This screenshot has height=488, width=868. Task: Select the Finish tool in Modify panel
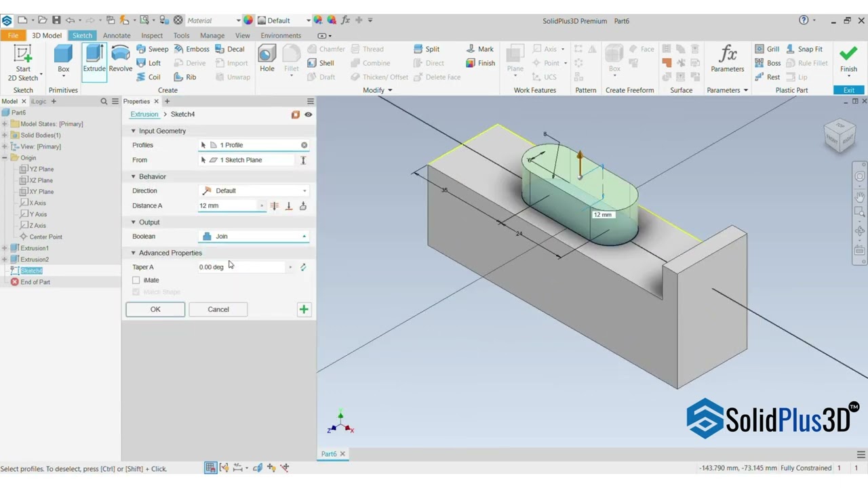(481, 63)
